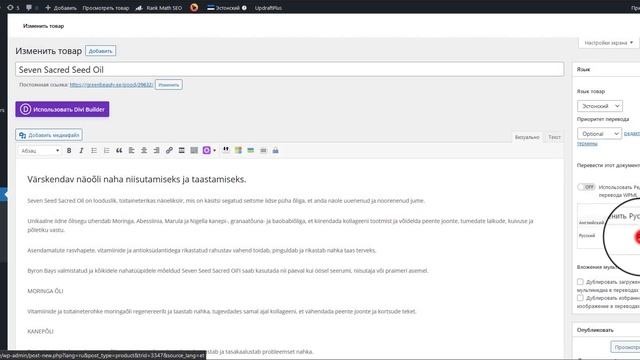Click the product title field Seven Sacred Seed Oil

tap(290, 69)
